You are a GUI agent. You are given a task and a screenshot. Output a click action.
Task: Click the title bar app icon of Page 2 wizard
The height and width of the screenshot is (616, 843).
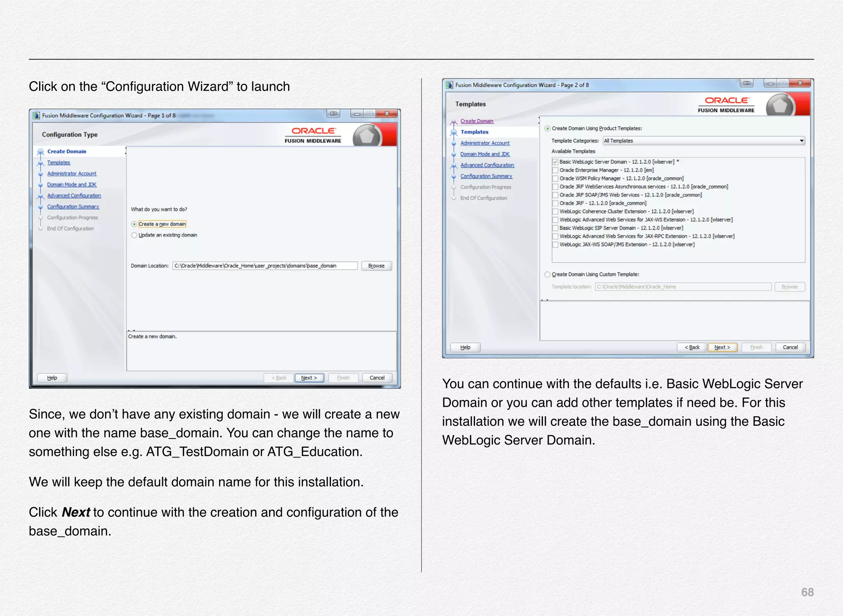[449, 85]
